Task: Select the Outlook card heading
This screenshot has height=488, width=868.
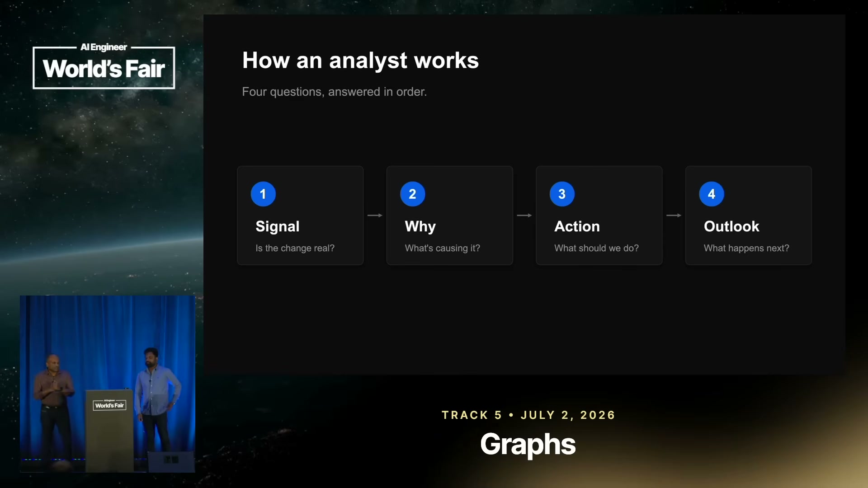Action: click(731, 226)
